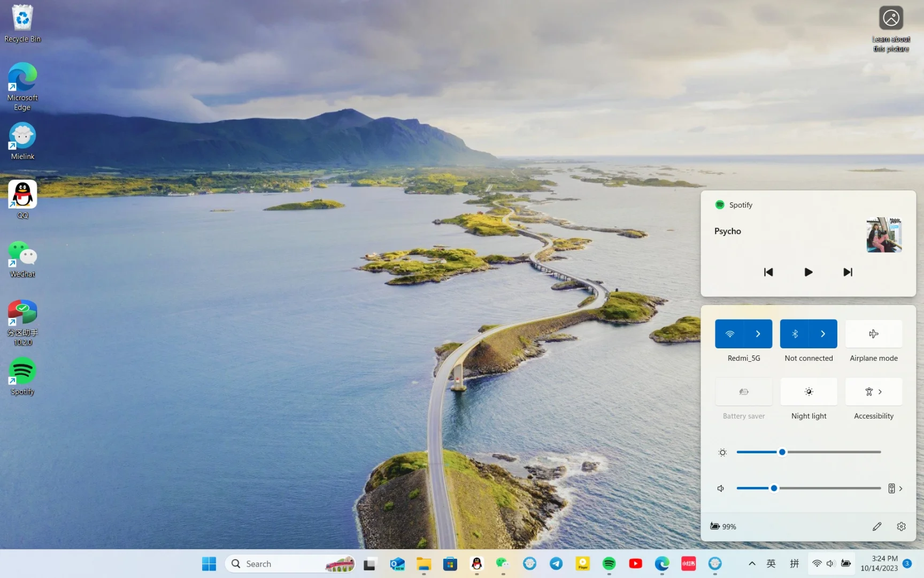Turn on Airplane mode
This screenshot has width=924, height=578.
(x=874, y=334)
